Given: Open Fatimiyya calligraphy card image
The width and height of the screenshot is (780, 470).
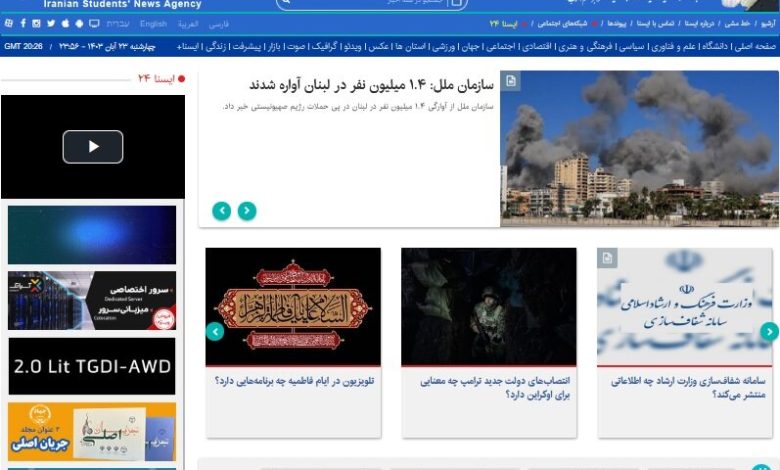Looking at the screenshot, I should click(x=293, y=307).
